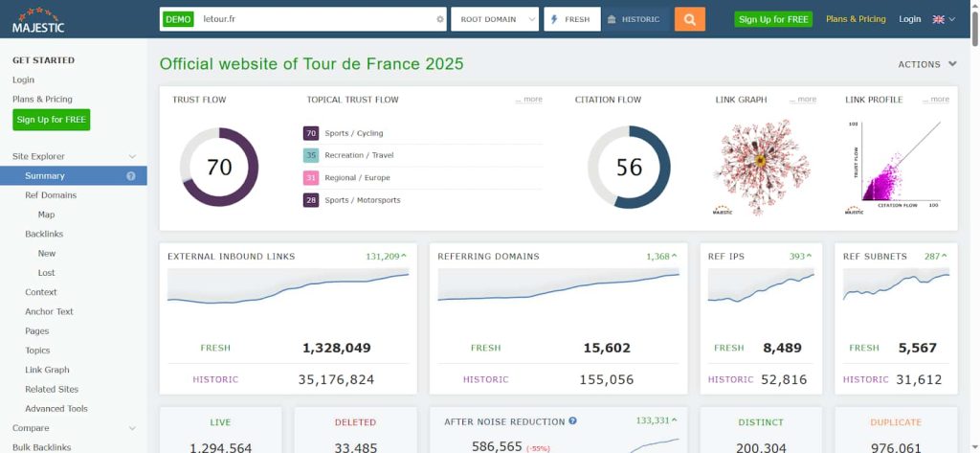The width and height of the screenshot is (980, 453).
Task: Click Historic external links value 35,176,824
Action: click(x=336, y=379)
